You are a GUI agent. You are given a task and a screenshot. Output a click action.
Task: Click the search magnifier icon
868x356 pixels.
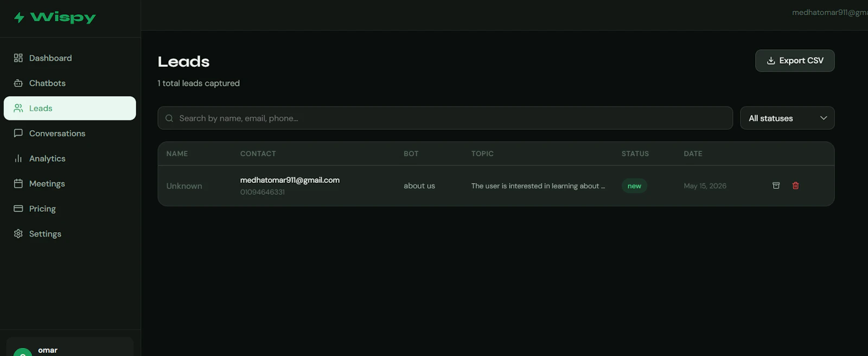pos(169,118)
